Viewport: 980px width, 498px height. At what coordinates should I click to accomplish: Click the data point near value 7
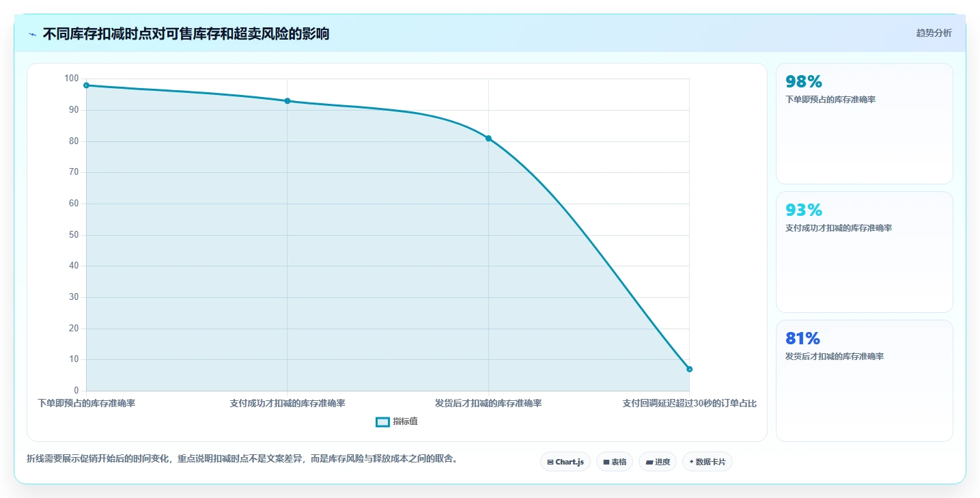[689, 369]
